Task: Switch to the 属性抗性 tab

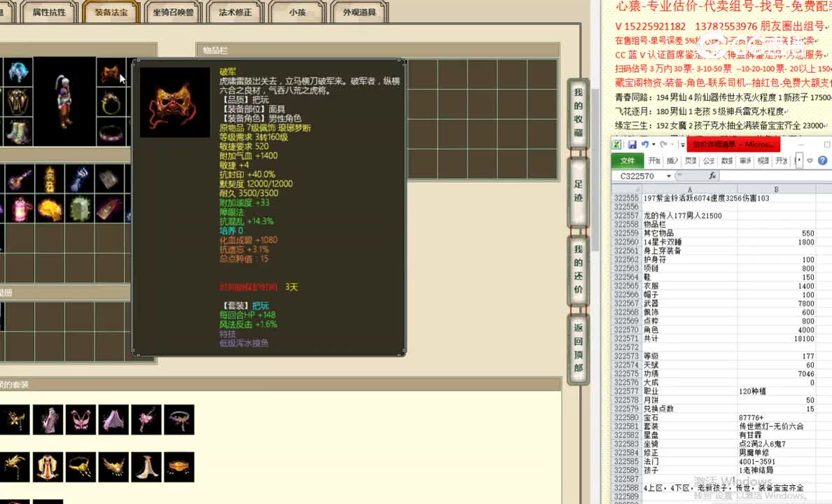Action: coord(49,12)
